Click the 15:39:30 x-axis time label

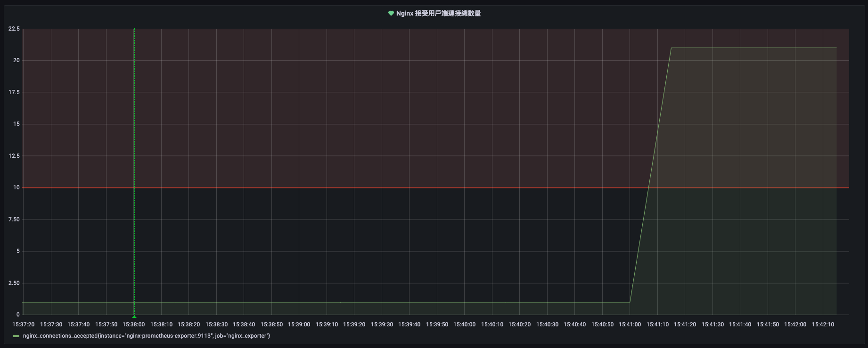pyautogui.click(x=382, y=324)
